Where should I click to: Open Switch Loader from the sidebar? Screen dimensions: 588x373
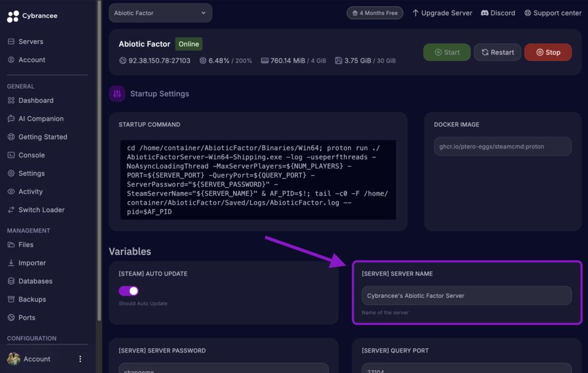pyautogui.click(x=41, y=210)
